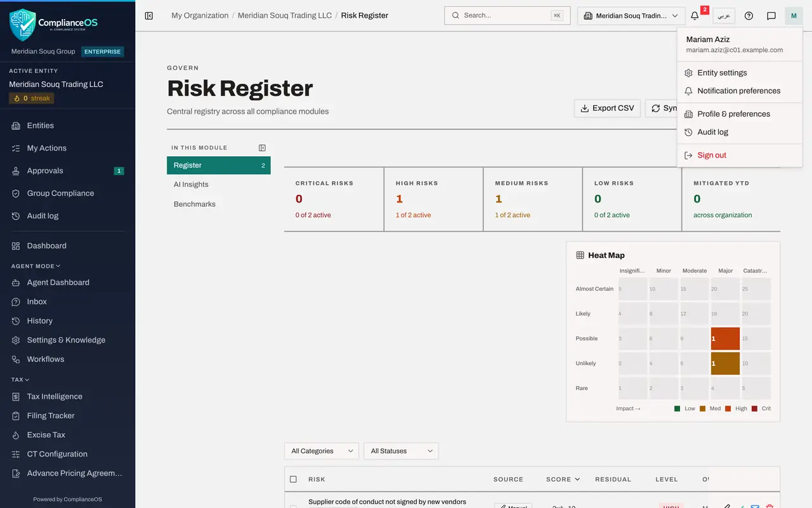Screen dimensions: 812x508
Task: Open Approvals in the sidebar
Action: 67,171
